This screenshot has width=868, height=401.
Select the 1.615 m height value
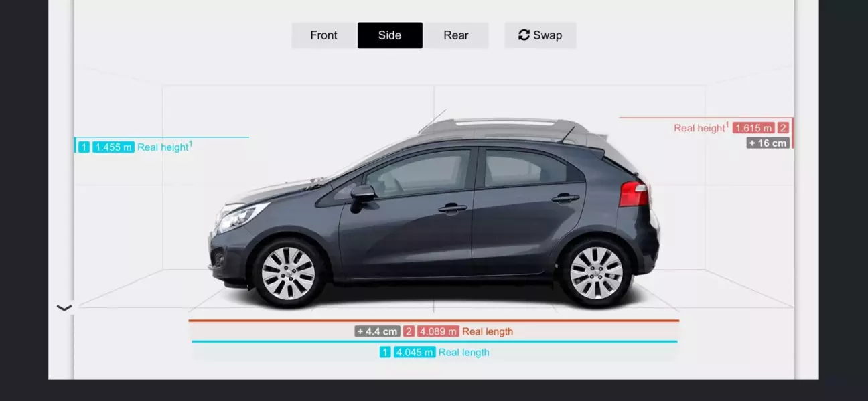coord(753,128)
